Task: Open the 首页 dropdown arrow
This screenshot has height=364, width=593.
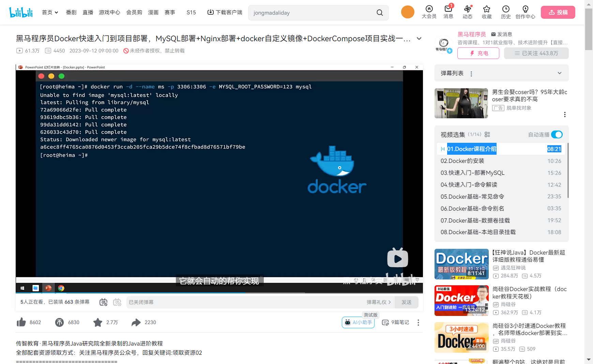Action: coord(56,12)
